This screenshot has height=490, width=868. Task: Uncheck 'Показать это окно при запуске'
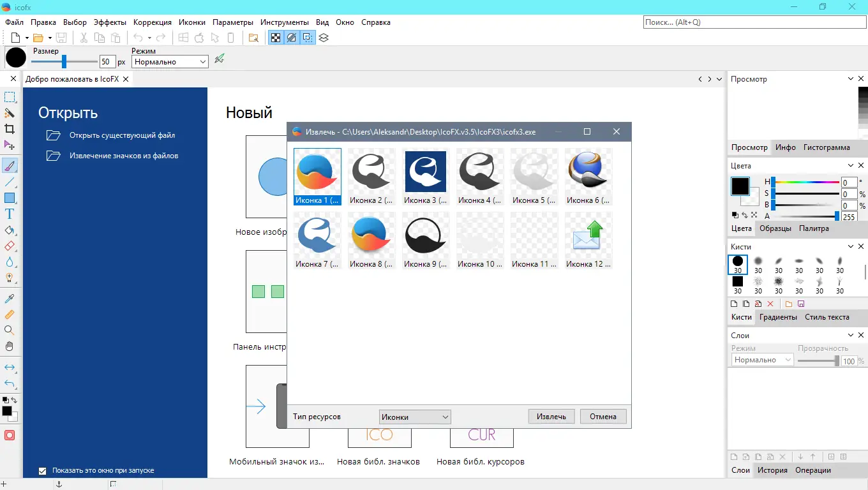(43, 470)
